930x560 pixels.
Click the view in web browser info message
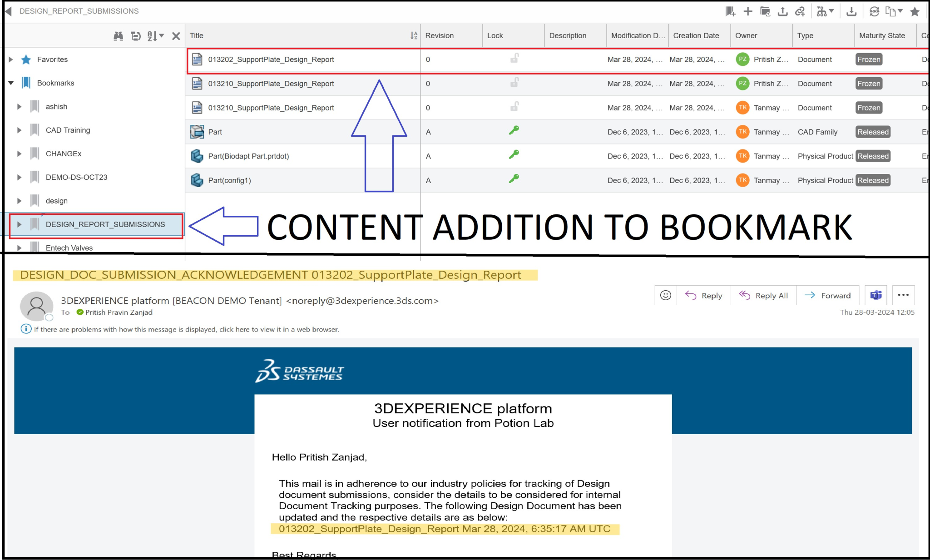tap(186, 329)
